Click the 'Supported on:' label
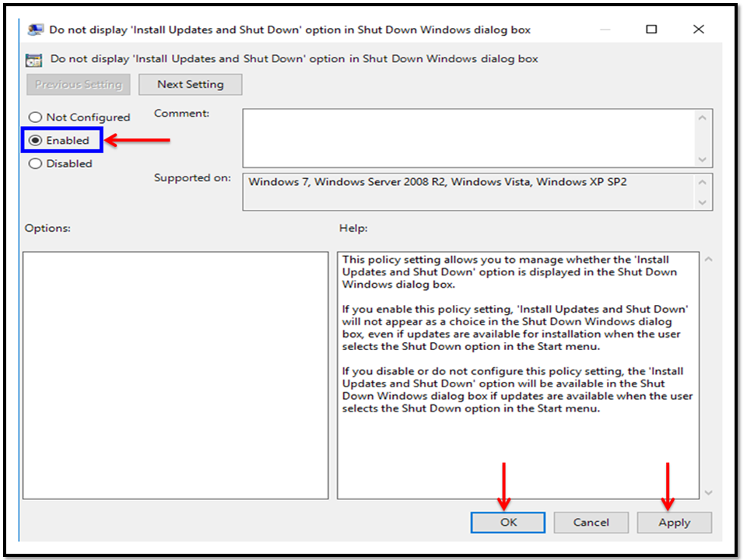Viewport: 747px width, 560px height. click(192, 177)
